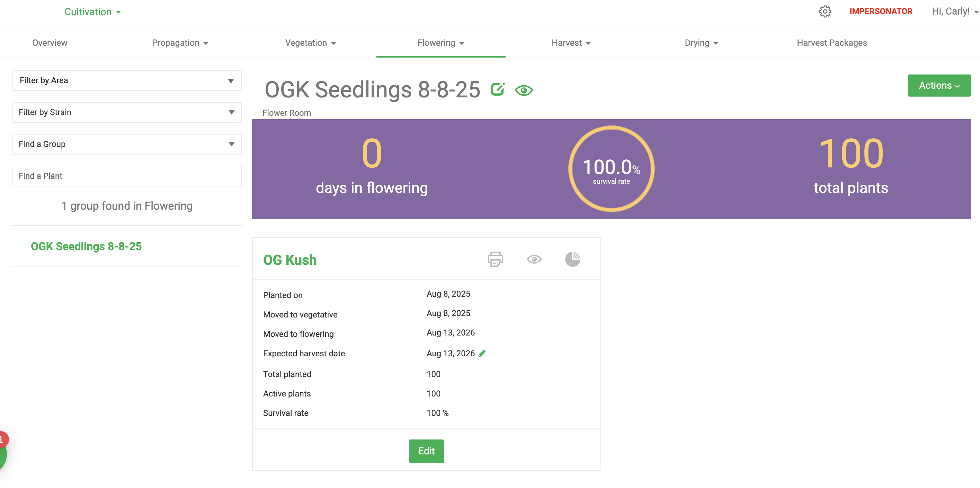Open the Filter by Strain dropdown
The image size is (980, 488).
[x=127, y=112]
